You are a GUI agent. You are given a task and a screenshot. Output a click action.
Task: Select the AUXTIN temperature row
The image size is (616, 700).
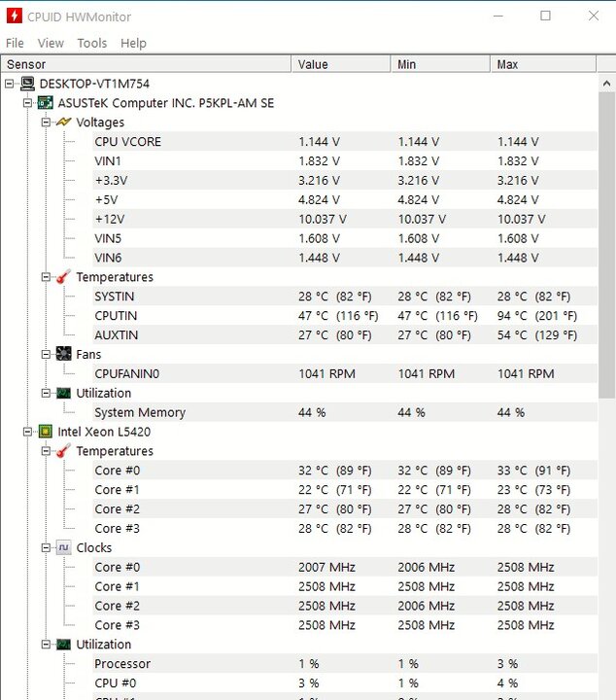(344, 334)
